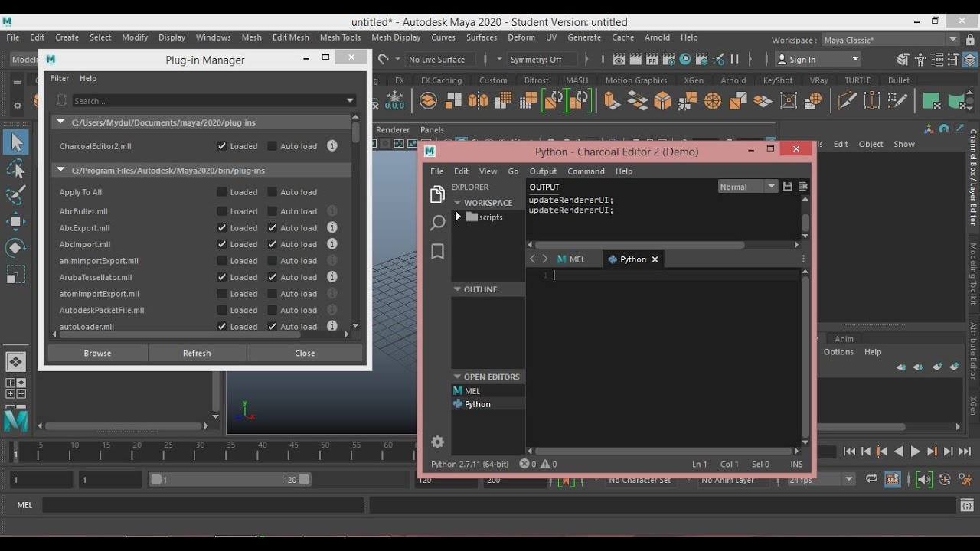Collapse the OPEN EDITORS section

coord(457,377)
